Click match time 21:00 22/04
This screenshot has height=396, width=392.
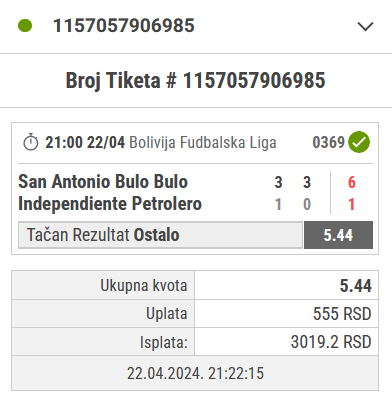point(85,142)
